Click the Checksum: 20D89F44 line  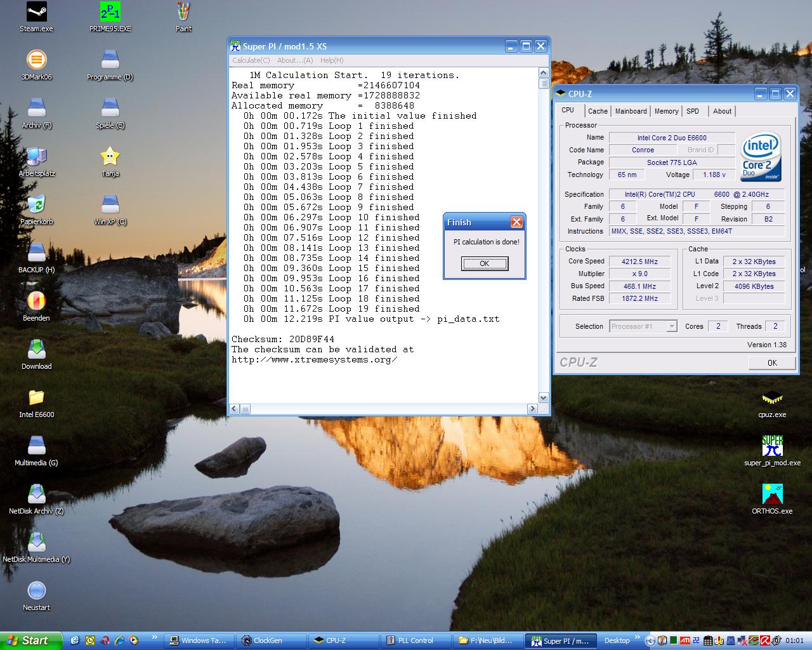click(x=283, y=339)
